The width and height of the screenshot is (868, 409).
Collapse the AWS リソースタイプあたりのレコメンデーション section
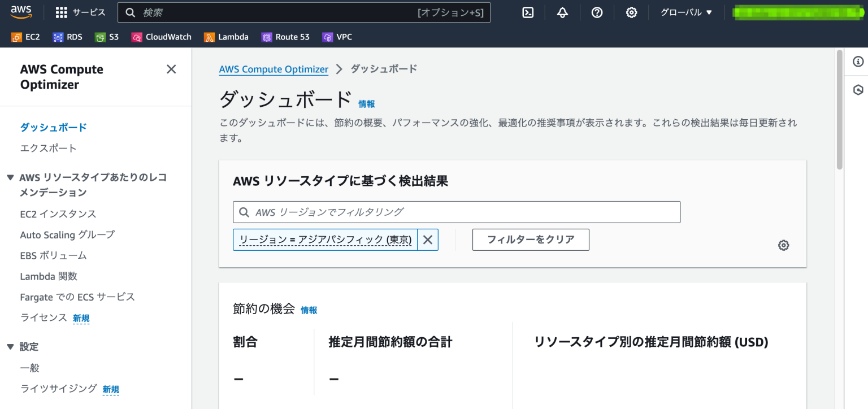click(x=10, y=177)
